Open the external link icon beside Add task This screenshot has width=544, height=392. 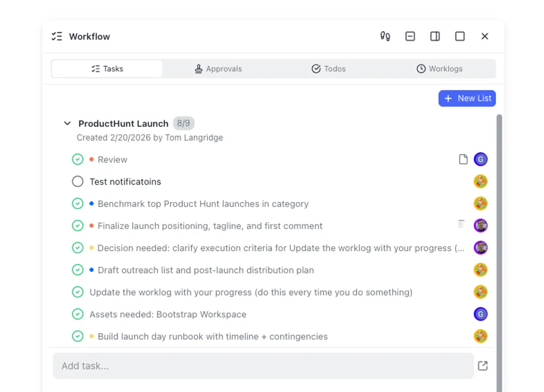482,365
